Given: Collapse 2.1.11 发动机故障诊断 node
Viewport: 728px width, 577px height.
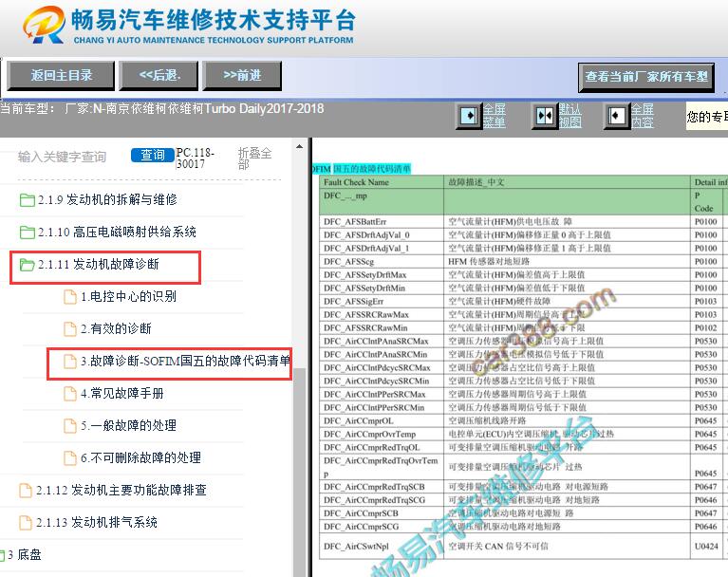Looking at the screenshot, I should [99, 265].
